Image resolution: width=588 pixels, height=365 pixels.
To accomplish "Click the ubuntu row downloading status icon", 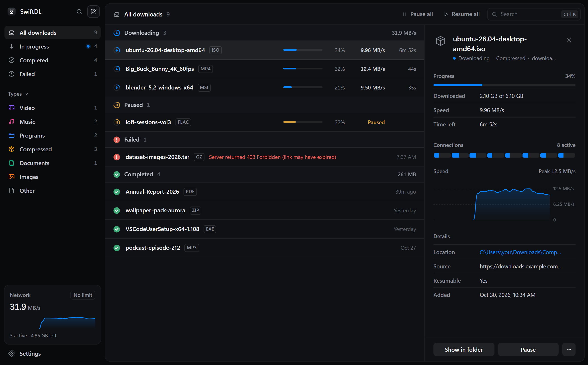I will 117,50.
